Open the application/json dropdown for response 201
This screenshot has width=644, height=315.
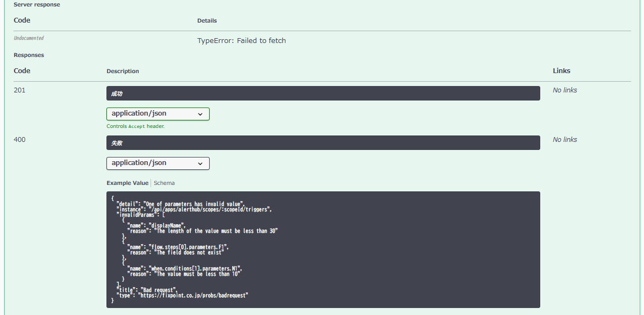pos(158,113)
